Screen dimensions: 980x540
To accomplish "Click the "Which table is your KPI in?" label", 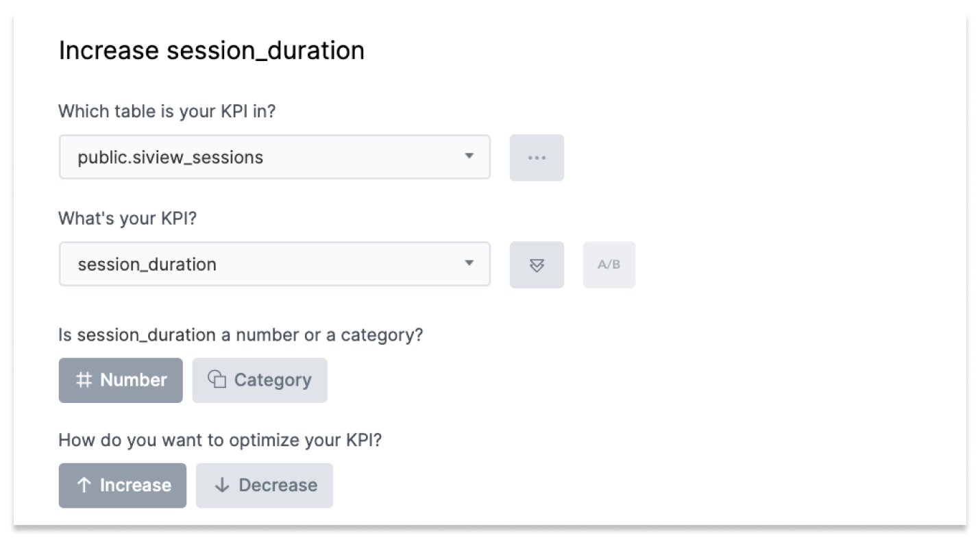I will pyautogui.click(x=167, y=111).
